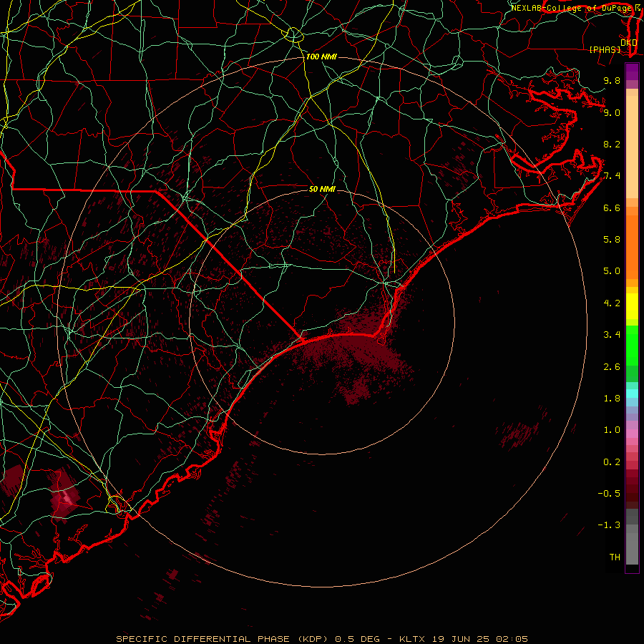Click the 9.8 value on the color scale
644x644 pixels.
pos(612,80)
